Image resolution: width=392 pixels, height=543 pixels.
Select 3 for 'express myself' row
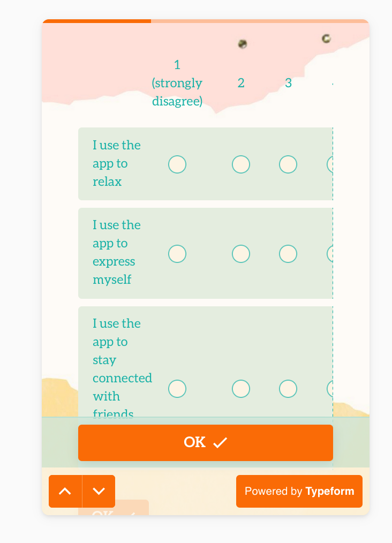tap(288, 254)
